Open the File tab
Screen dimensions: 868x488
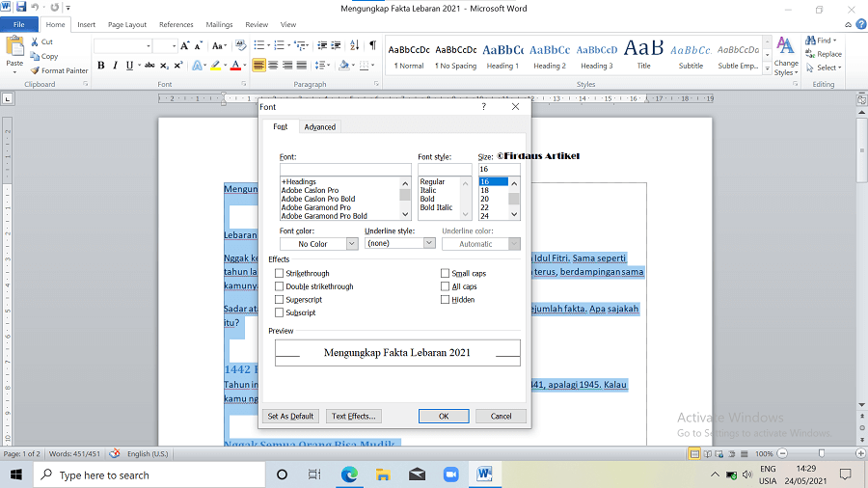tap(19, 24)
